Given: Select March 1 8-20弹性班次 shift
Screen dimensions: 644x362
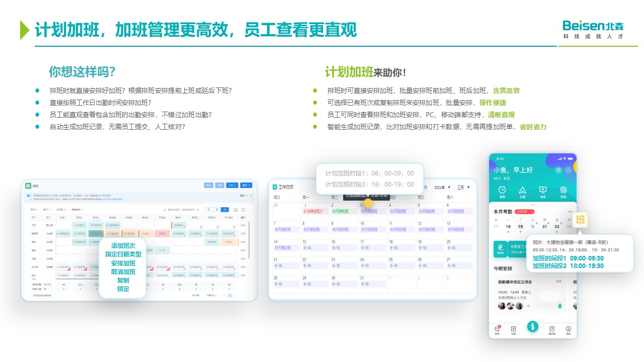Looking at the screenshot, I should click(x=314, y=212).
